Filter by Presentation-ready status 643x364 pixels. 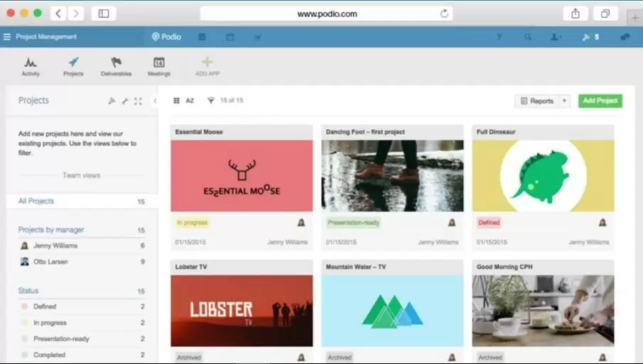(x=82, y=339)
